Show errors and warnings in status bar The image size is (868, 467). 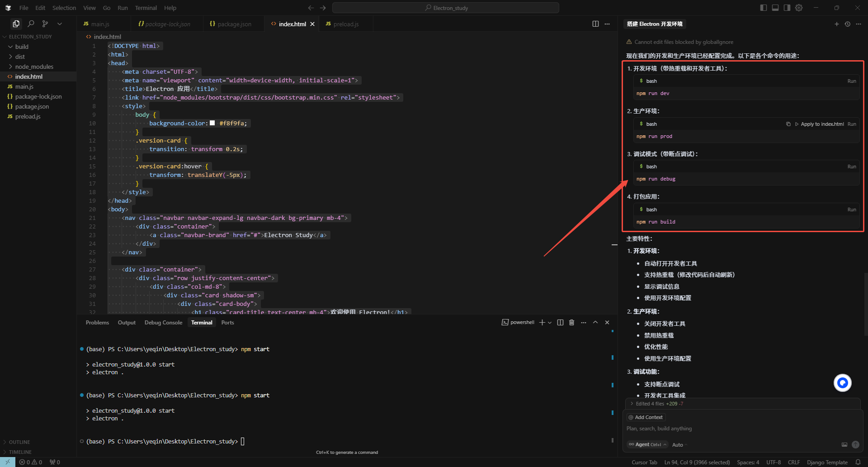[x=31, y=462]
